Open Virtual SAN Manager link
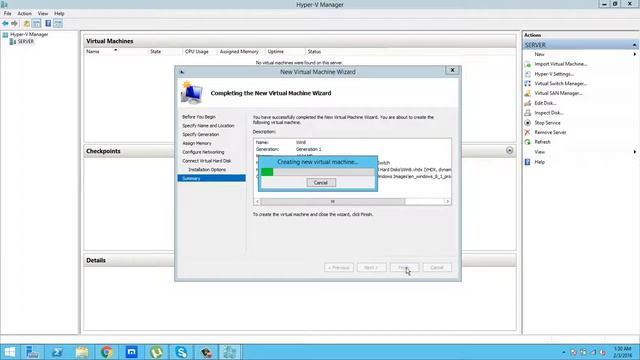 [558, 93]
